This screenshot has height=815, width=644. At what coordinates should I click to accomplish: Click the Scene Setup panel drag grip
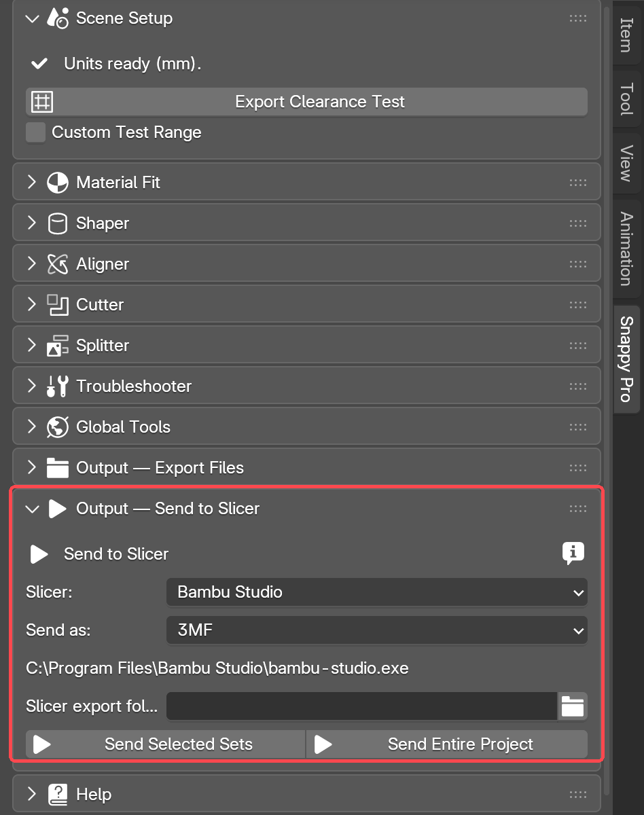click(578, 18)
